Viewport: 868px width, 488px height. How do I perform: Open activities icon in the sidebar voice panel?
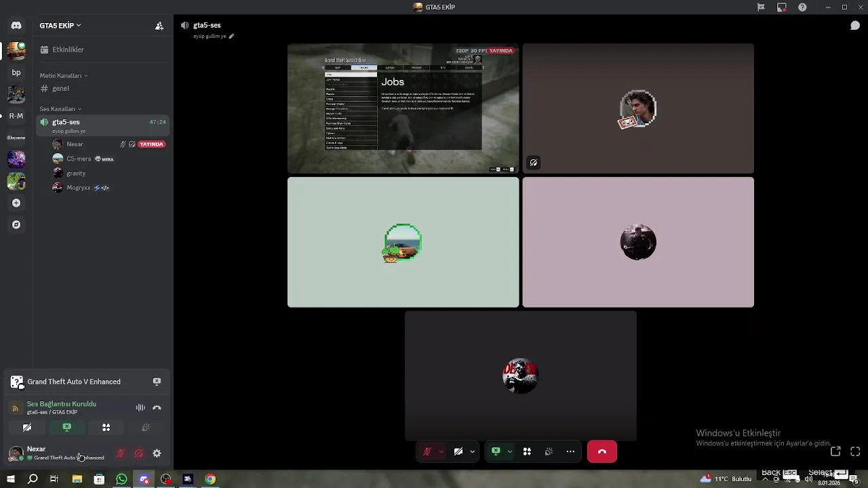[x=106, y=428]
